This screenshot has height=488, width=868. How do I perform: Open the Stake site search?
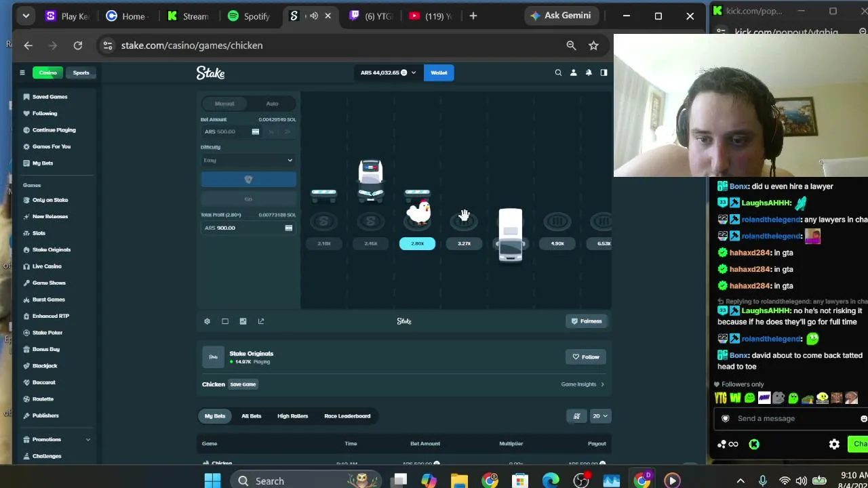point(558,73)
